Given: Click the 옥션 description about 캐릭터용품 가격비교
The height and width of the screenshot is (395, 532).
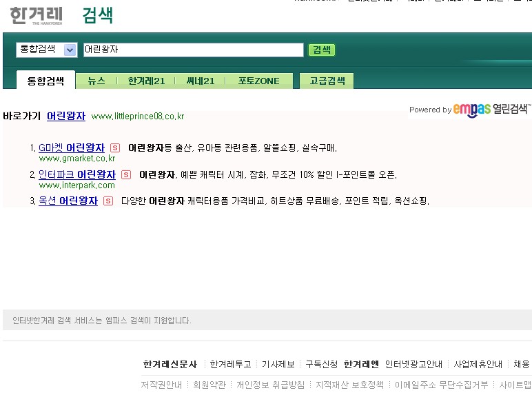Looking at the screenshot, I should click(275, 201).
